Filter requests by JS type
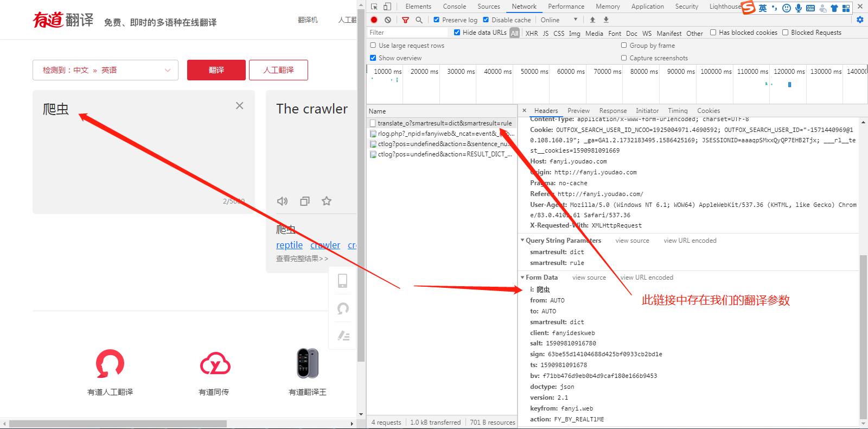868x429 pixels. click(546, 33)
